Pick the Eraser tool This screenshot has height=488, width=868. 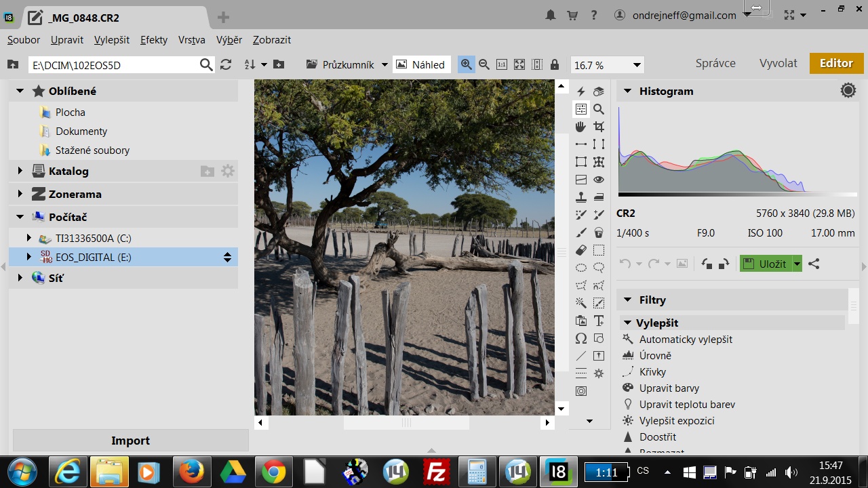(x=581, y=250)
